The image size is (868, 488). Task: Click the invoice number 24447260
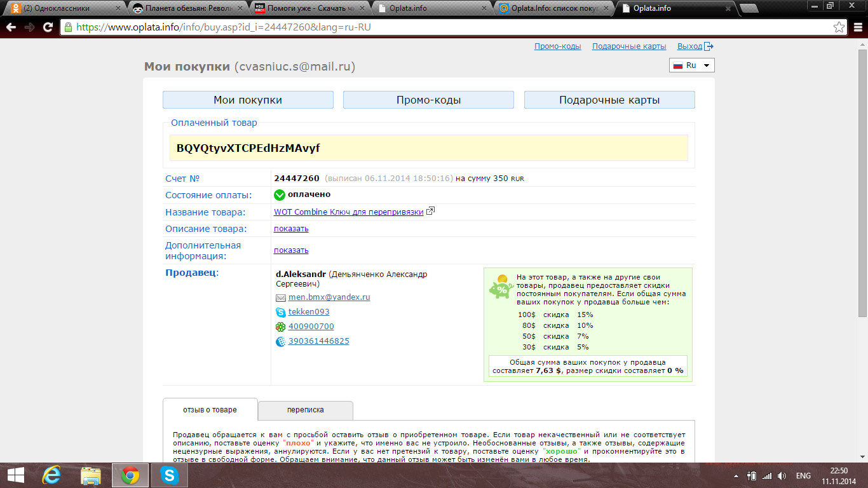click(x=297, y=179)
